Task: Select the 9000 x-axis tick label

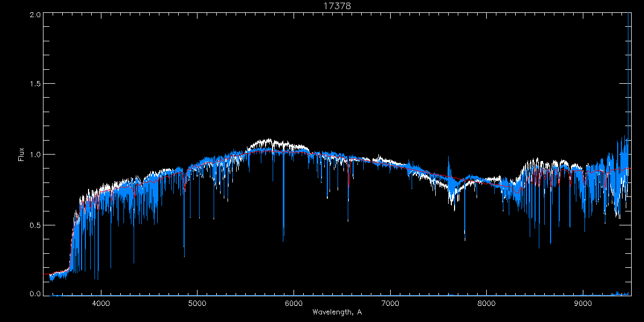Action: click(583, 303)
